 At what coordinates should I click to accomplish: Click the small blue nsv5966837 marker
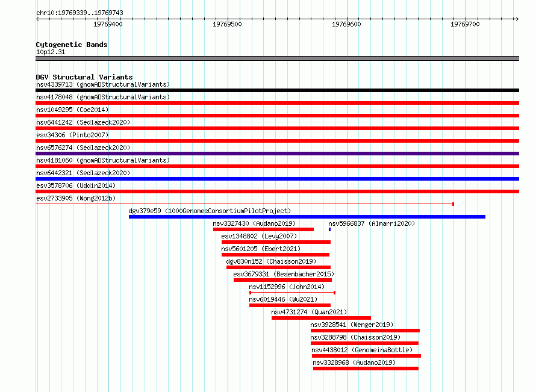[x=329, y=229]
